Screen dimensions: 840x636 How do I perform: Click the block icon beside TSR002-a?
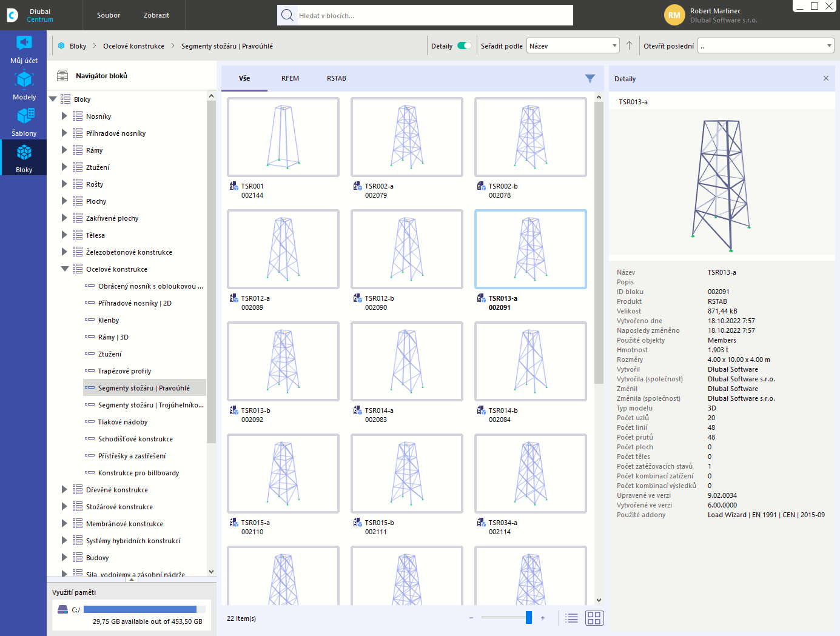click(357, 186)
